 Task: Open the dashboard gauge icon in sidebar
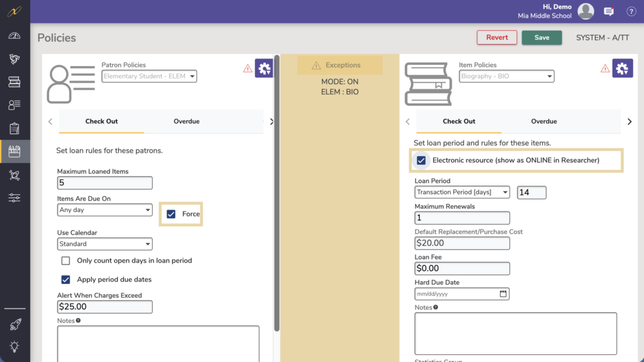click(x=14, y=36)
